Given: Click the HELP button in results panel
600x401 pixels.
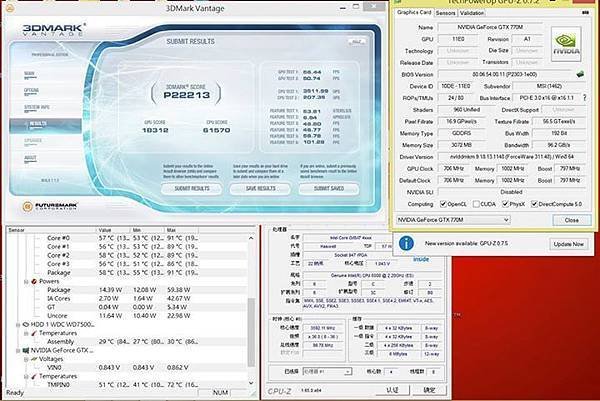Looking at the screenshot, I should (357, 42).
